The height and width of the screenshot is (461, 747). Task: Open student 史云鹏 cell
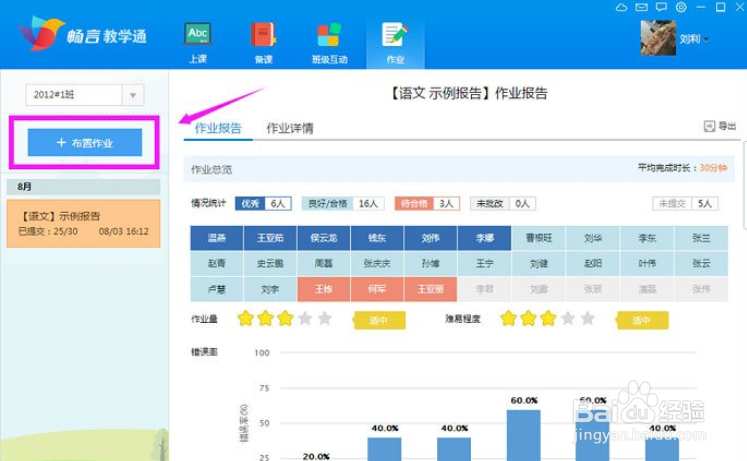[x=270, y=263]
